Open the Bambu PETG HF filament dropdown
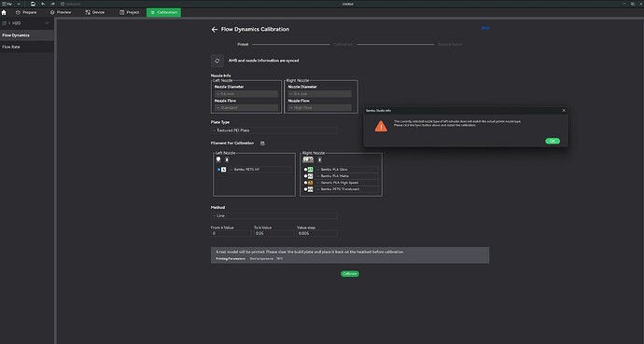644x344 pixels. coord(260,170)
